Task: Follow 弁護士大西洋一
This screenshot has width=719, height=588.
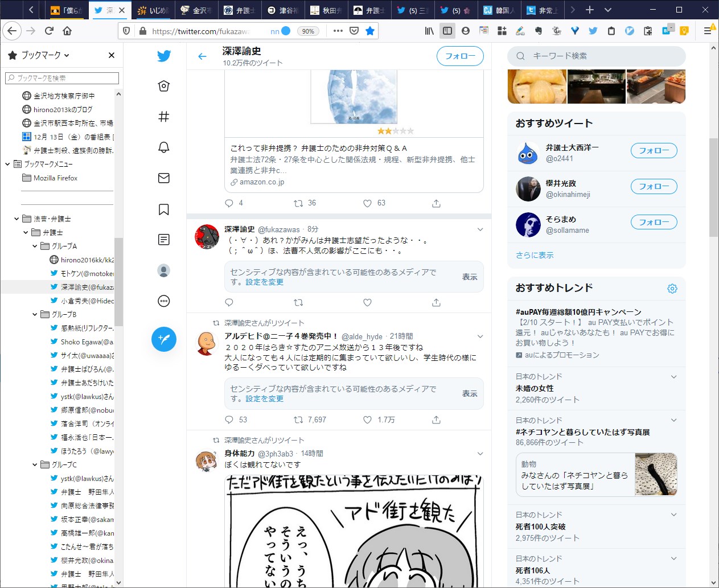Action: click(x=654, y=150)
